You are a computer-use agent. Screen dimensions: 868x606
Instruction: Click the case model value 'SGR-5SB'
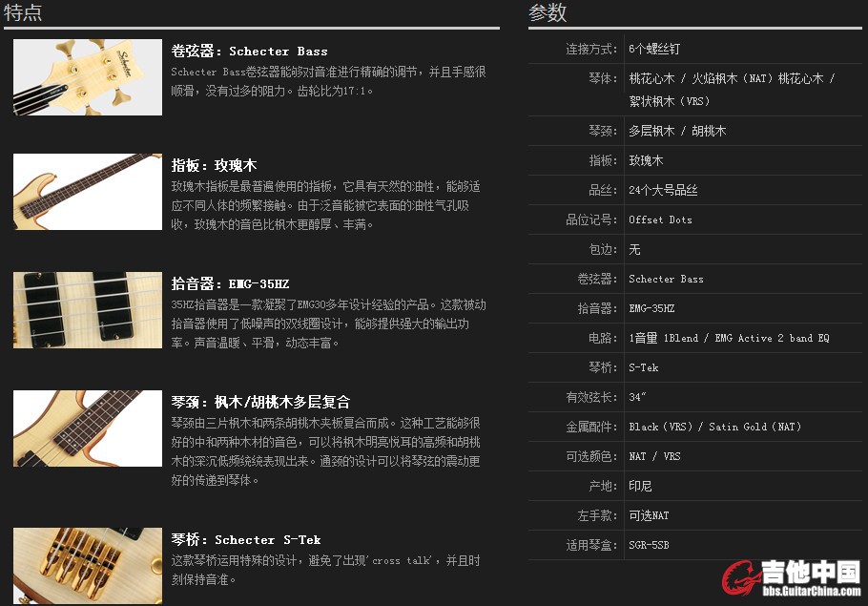649,545
